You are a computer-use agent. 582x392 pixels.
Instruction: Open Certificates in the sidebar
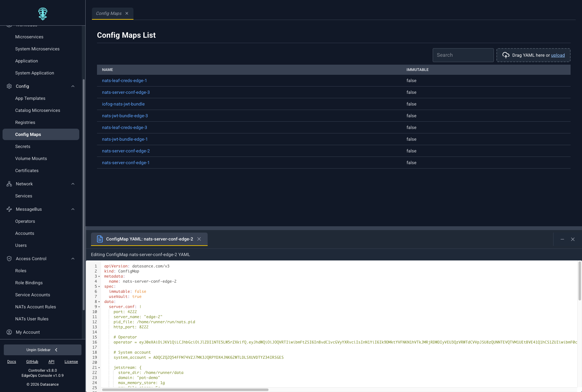pos(27,170)
